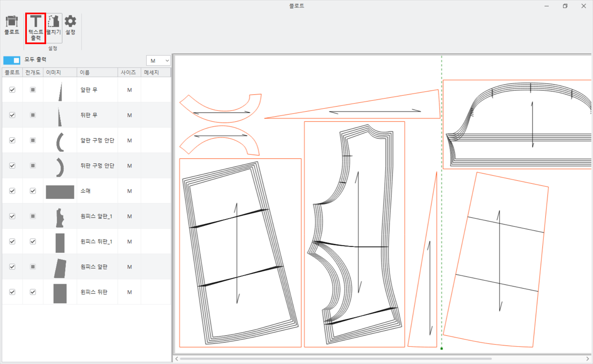Click the 뒤판 구멍 안단 thumbnail

click(60, 167)
